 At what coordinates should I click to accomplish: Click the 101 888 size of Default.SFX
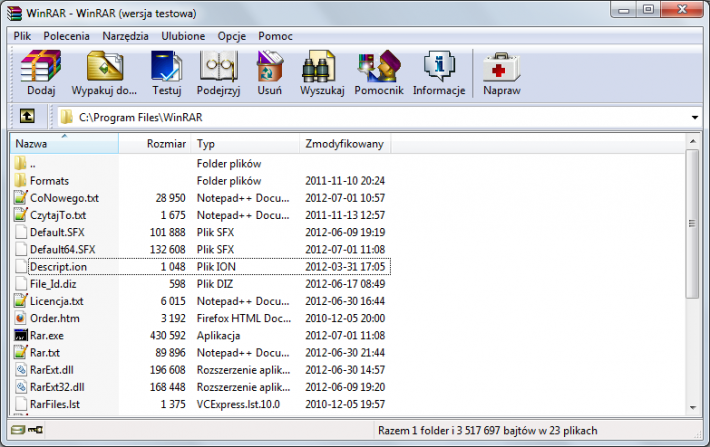(x=168, y=232)
